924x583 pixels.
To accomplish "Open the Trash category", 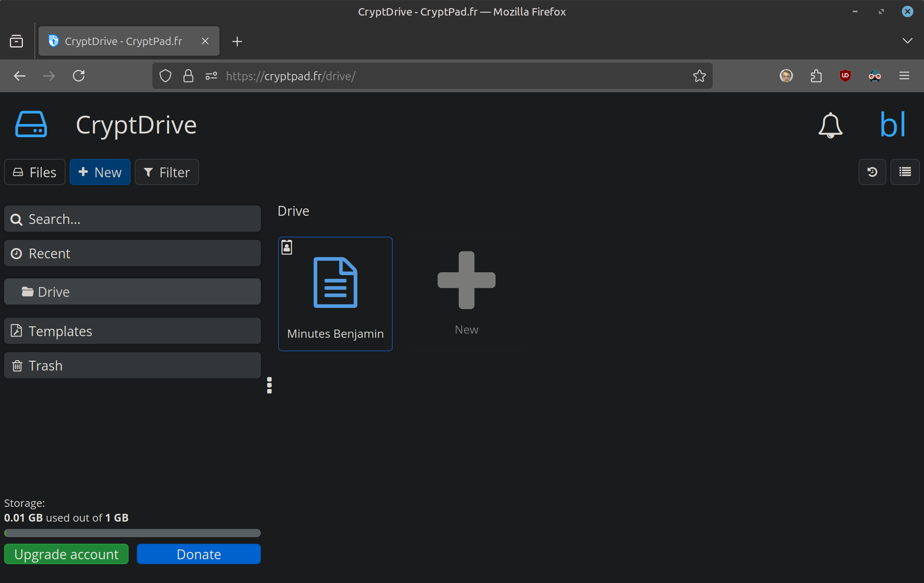I will (x=132, y=365).
